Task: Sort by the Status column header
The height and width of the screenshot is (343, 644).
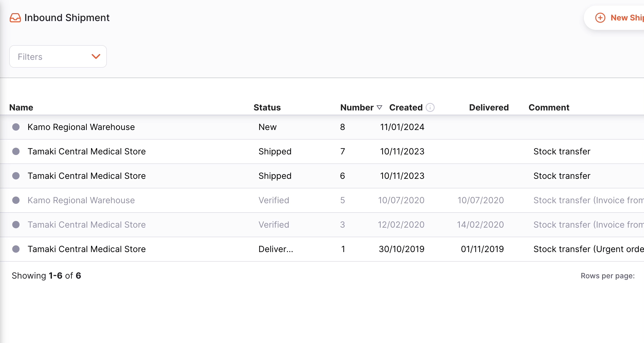Action: click(x=267, y=107)
